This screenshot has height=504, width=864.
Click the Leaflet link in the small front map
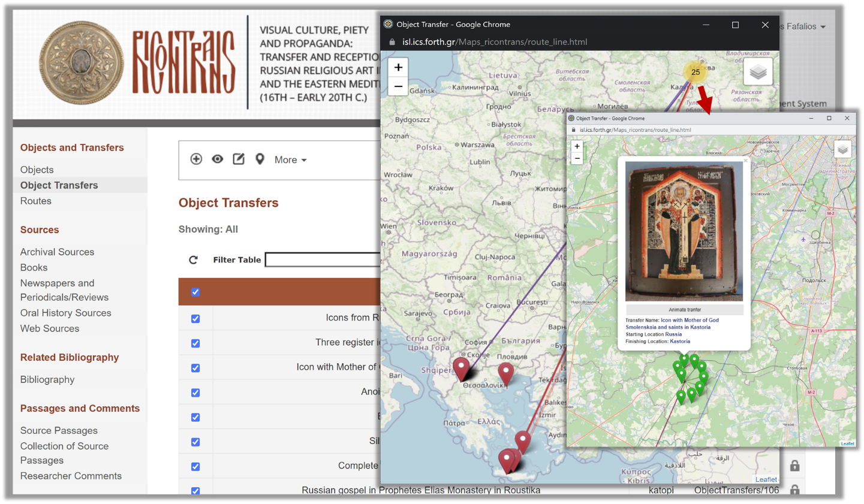tap(847, 443)
